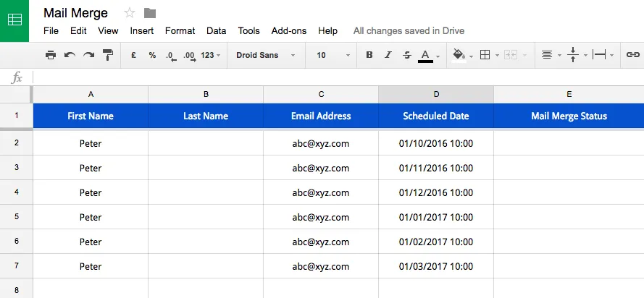
Task: Toggle Strikethrough formatting
Action: pyautogui.click(x=407, y=55)
